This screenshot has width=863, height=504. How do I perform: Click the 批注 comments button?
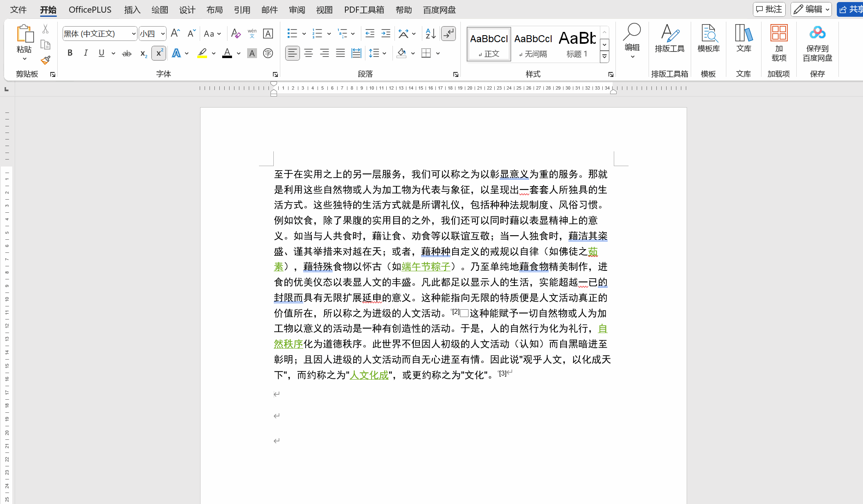[x=769, y=9]
